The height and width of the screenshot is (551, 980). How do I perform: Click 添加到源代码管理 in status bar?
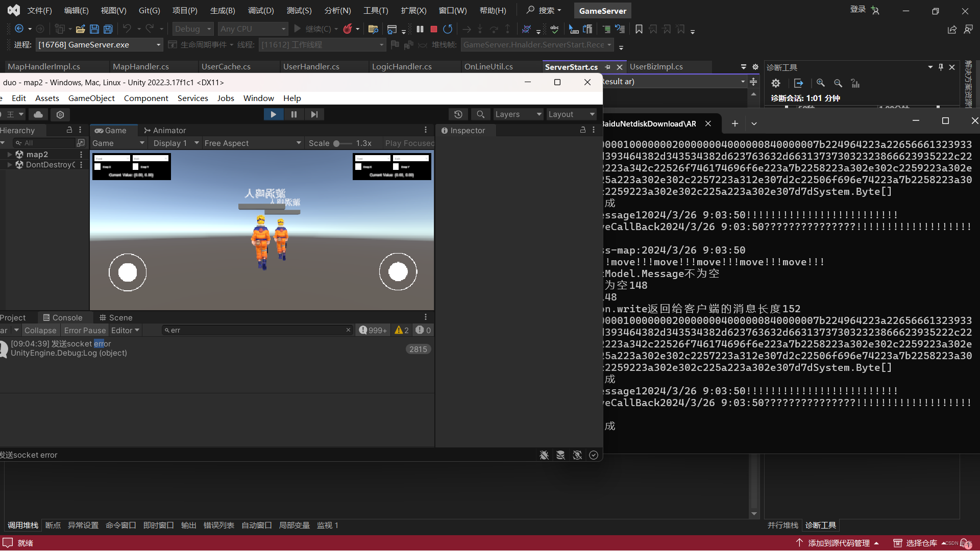click(x=839, y=543)
